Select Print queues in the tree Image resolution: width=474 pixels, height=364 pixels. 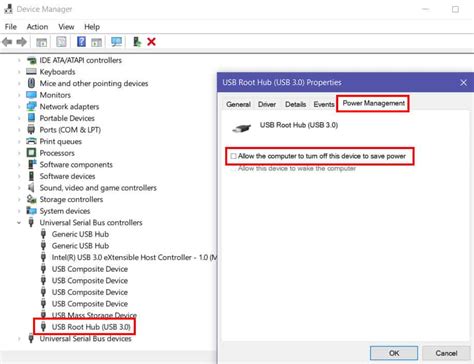pos(60,142)
